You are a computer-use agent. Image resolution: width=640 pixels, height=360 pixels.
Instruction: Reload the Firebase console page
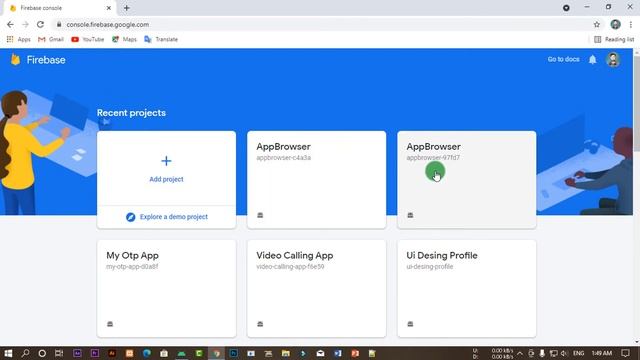click(x=40, y=24)
